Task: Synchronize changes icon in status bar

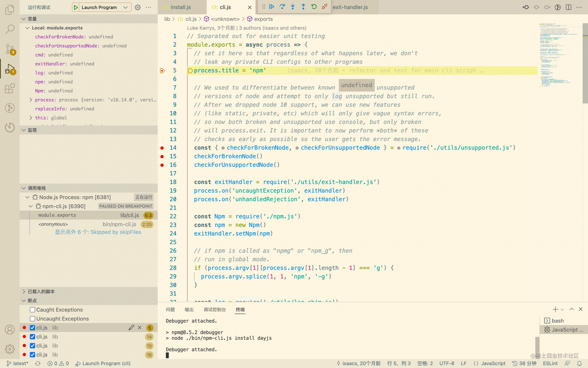Action: (x=38, y=363)
